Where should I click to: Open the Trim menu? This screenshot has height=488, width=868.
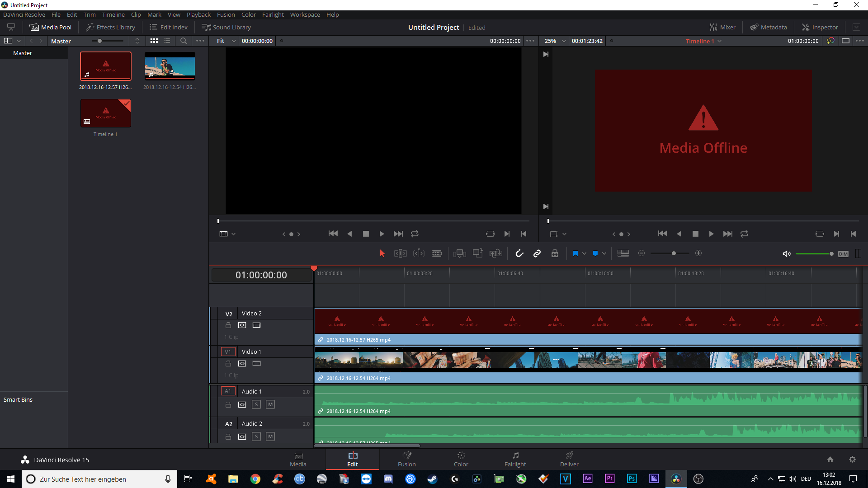click(90, 14)
